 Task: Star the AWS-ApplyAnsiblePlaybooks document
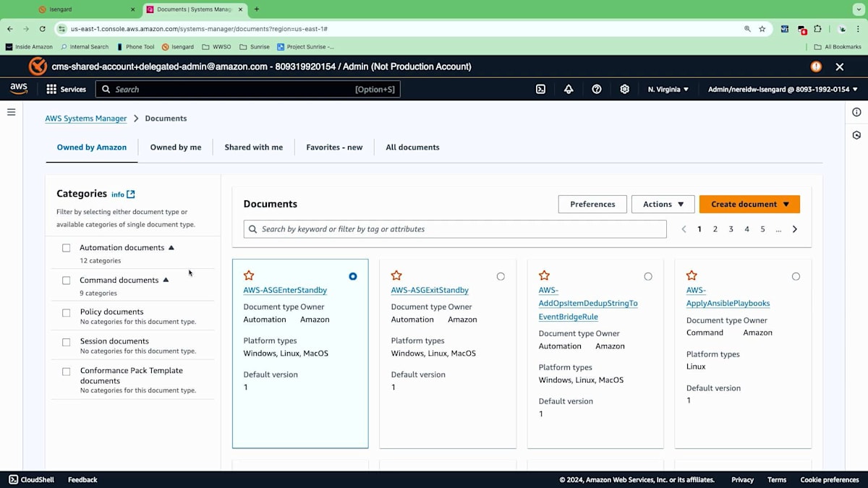(692, 275)
